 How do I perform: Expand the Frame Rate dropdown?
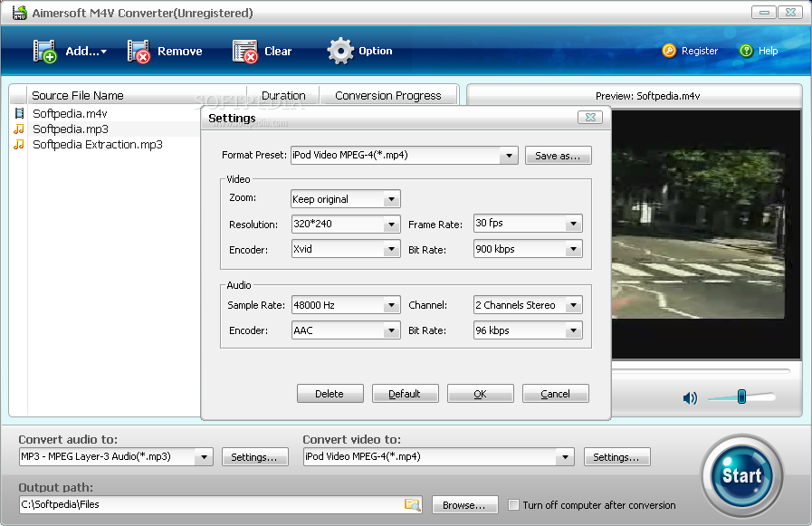click(x=573, y=224)
